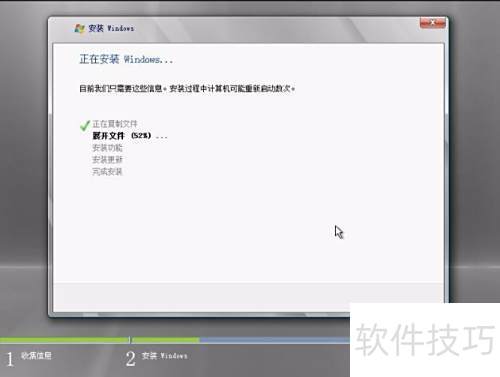Select the 正在复制文件 completed step
The width and height of the screenshot is (500, 377).
point(115,124)
